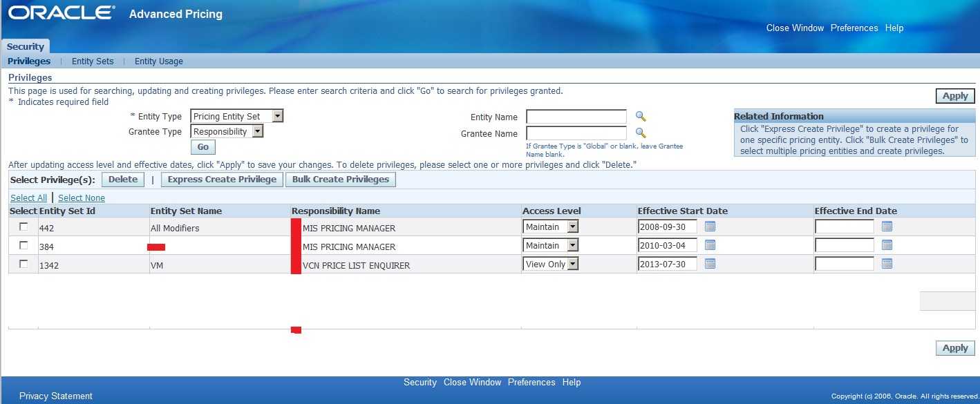Tick the checkbox for Entity Set 442
The height and width of the screenshot is (404, 980).
point(23,227)
